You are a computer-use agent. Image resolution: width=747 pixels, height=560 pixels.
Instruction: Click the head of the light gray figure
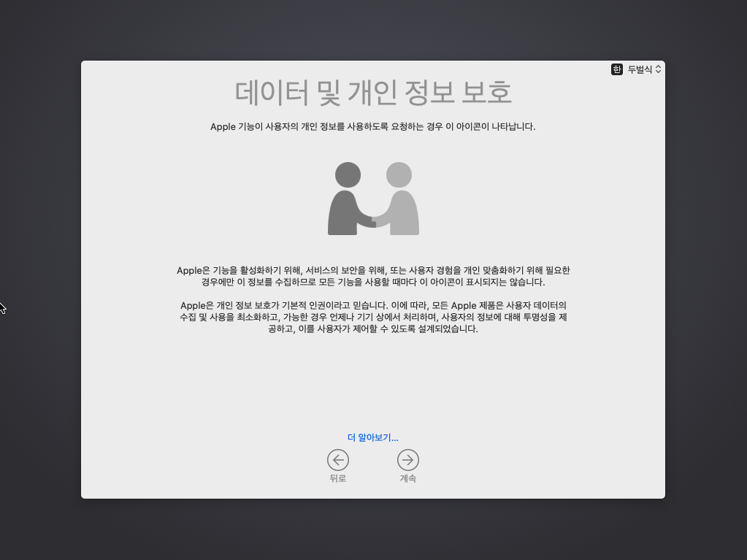(399, 175)
